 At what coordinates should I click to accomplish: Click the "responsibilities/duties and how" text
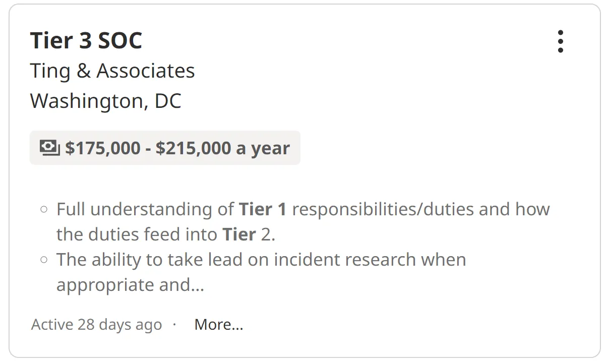coord(420,209)
